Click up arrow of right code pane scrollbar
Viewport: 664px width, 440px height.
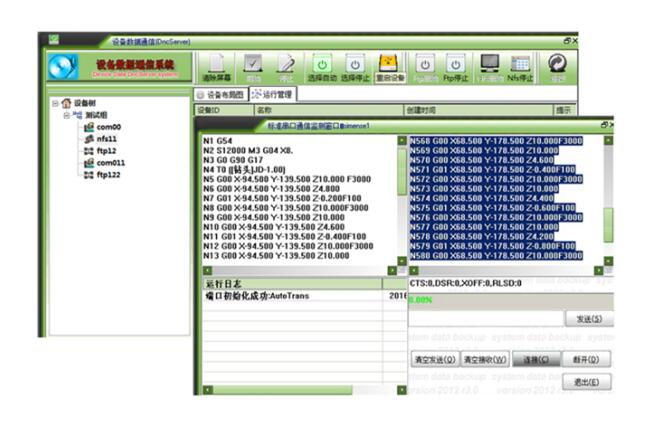tap(608, 141)
